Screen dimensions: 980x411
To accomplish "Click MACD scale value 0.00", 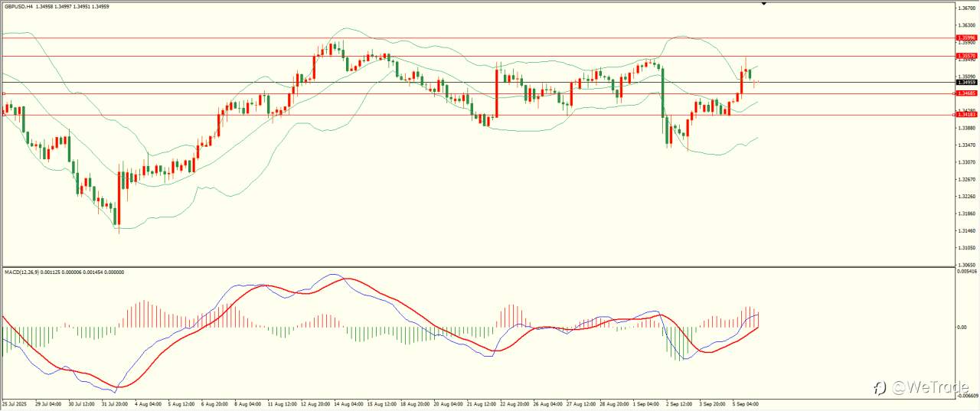I will coord(961,328).
